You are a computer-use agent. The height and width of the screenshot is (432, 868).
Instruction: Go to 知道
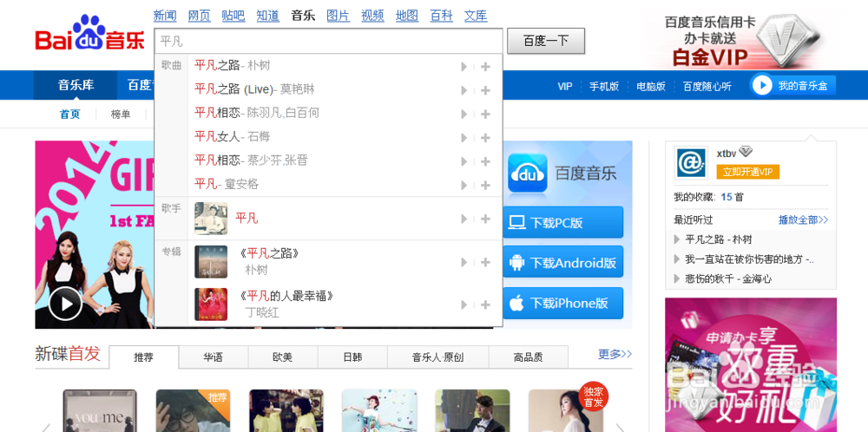pos(268,16)
